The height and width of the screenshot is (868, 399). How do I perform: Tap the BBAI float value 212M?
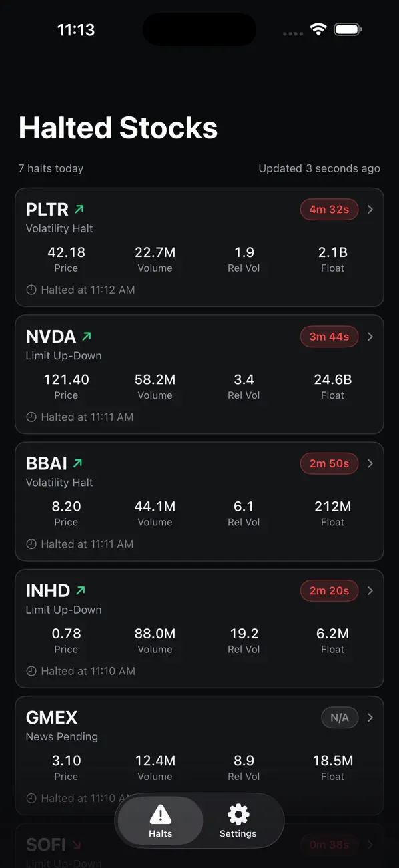[x=332, y=506]
